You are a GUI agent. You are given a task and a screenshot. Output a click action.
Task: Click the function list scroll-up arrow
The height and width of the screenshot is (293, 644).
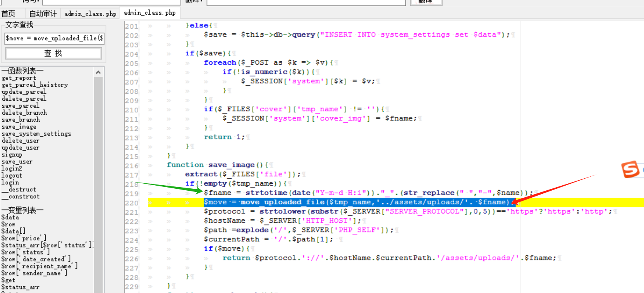pyautogui.click(x=98, y=72)
